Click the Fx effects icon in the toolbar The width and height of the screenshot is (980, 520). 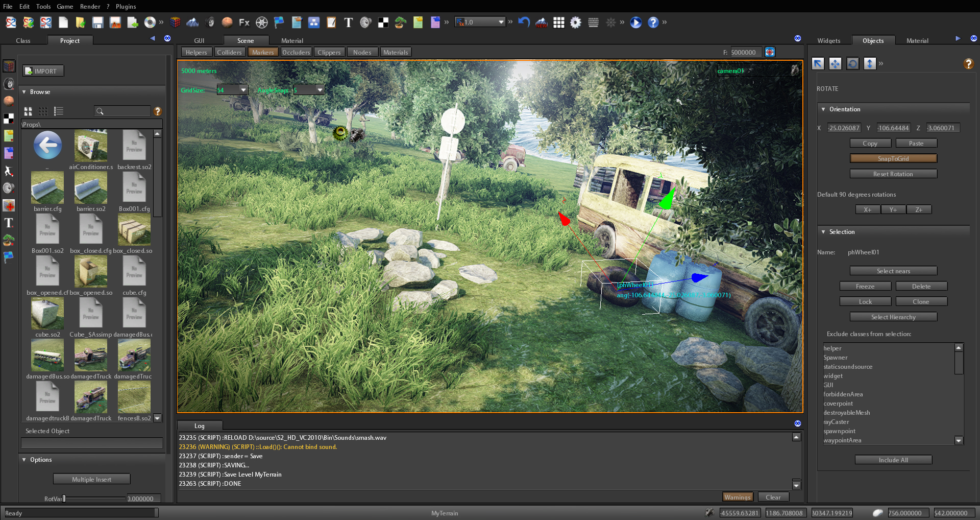tap(244, 22)
